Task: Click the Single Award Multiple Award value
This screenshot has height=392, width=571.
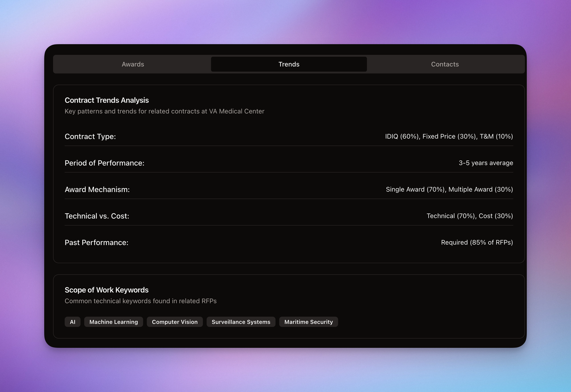Action: [449, 189]
